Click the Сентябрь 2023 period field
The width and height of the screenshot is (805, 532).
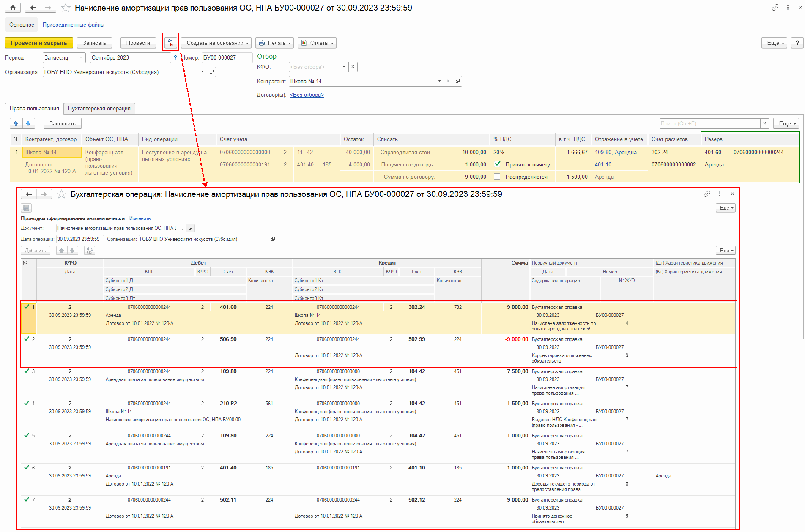(x=126, y=57)
